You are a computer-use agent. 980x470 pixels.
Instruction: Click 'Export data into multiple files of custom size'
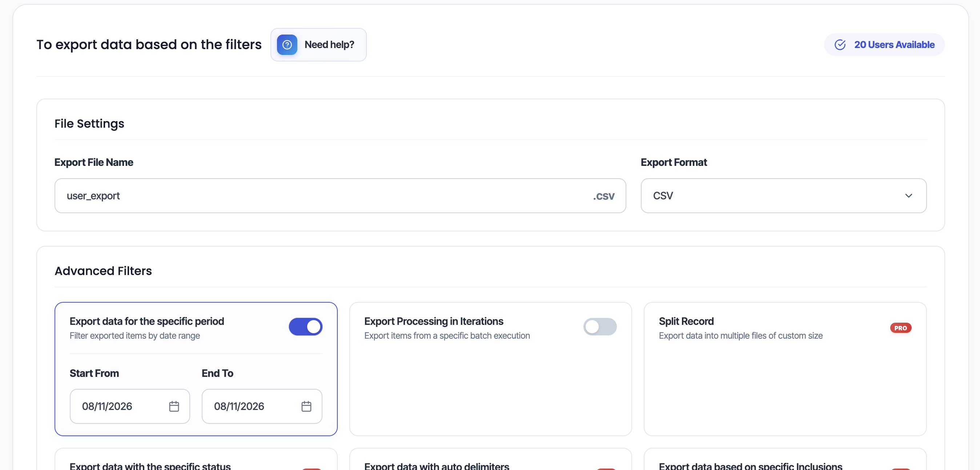click(740, 336)
